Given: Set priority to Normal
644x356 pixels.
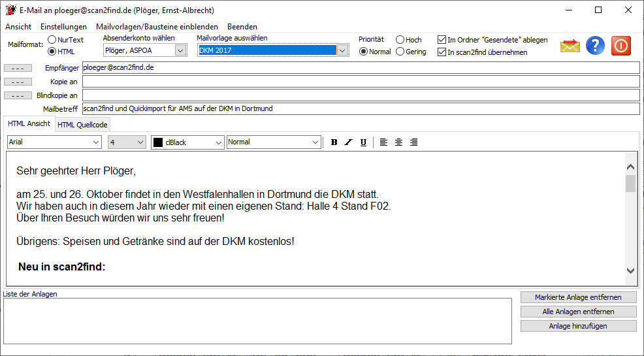Looking at the screenshot, I should [x=363, y=52].
